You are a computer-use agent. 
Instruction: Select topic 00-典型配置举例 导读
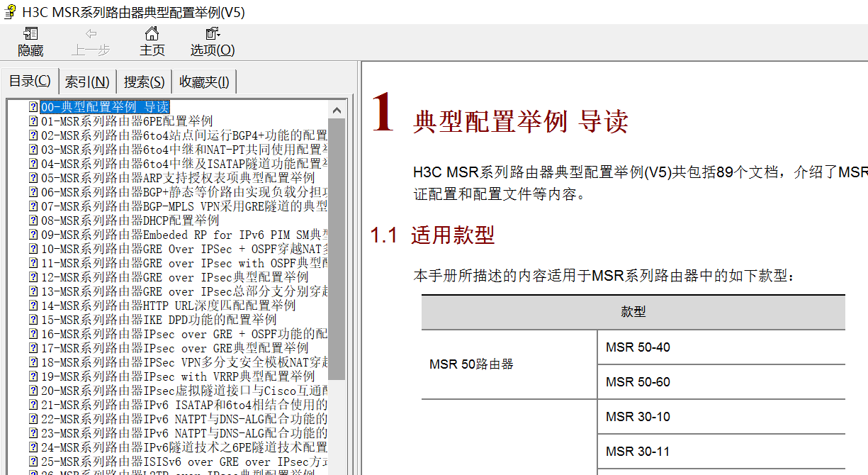tap(105, 107)
